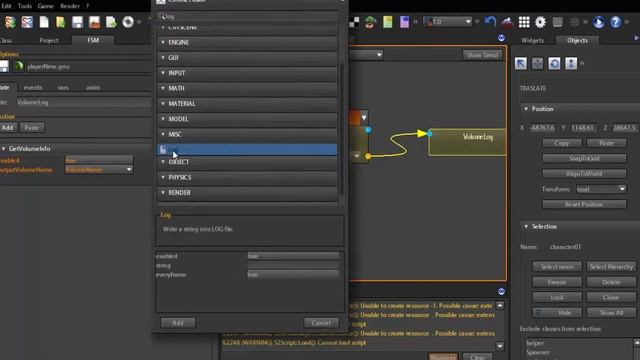Expand the MATERIAL action category
The image size is (640, 360).
pos(247,104)
